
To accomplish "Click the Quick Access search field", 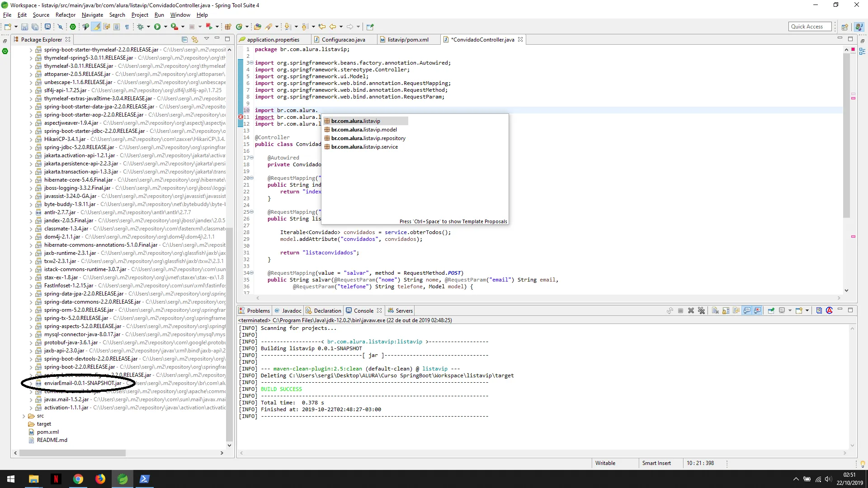I will tap(810, 27).
